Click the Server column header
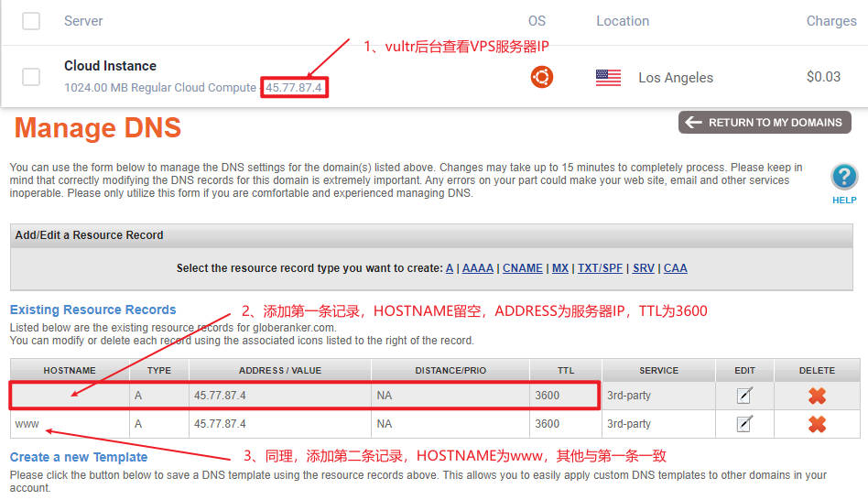This screenshot has height=500, width=868. coord(83,21)
